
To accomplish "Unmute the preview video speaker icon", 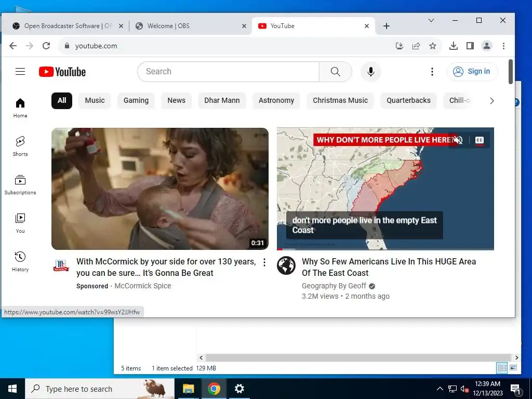I will tap(458, 140).
